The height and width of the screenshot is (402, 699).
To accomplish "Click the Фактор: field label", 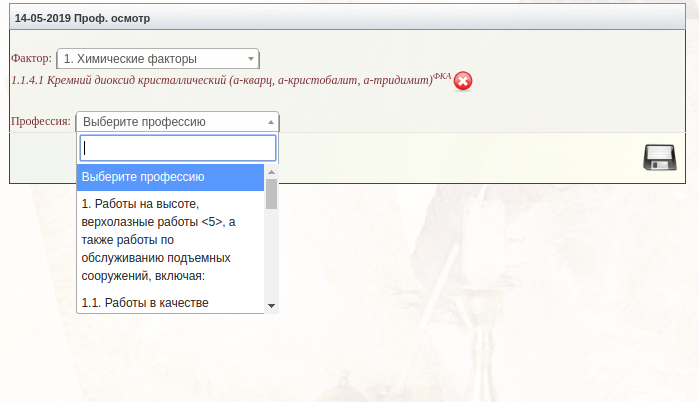I will tap(31, 59).
